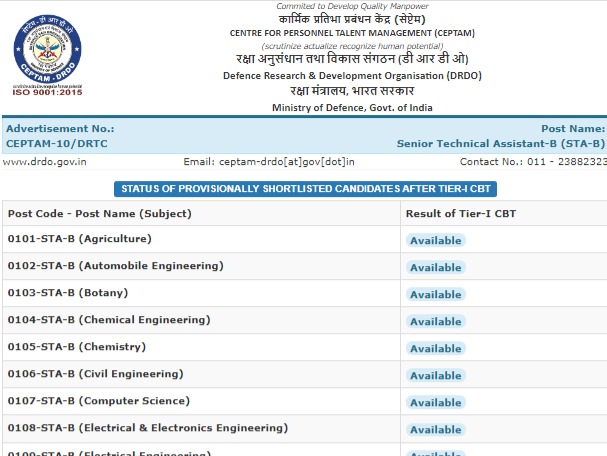Select the '0101-STA-B (Agriculture)' row text
607x456 pixels.
(x=79, y=239)
